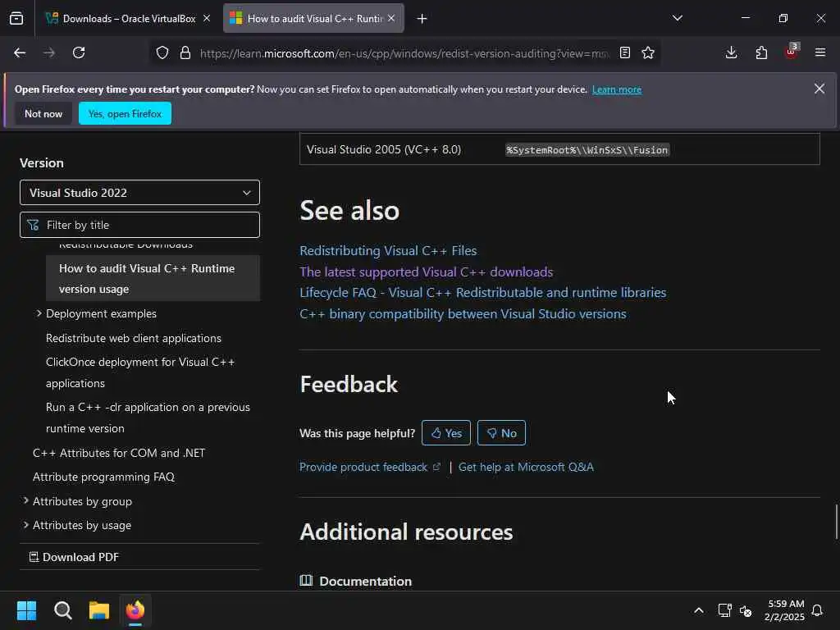Vote No, page not helpful
Image resolution: width=840 pixels, height=630 pixels.
click(501, 433)
